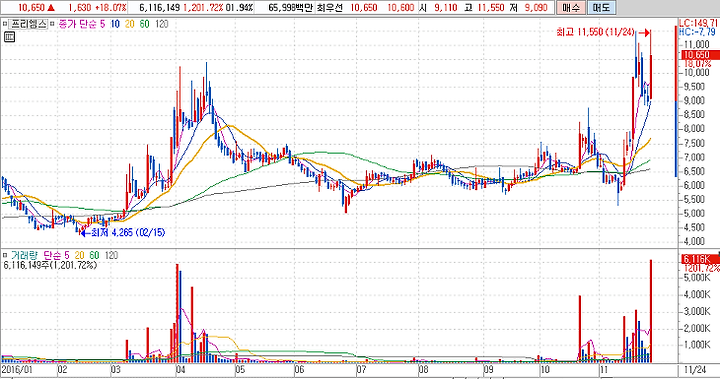The width and height of the screenshot is (720, 379).
Task: Click the LC:149.71 readout
Action: (x=699, y=23)
